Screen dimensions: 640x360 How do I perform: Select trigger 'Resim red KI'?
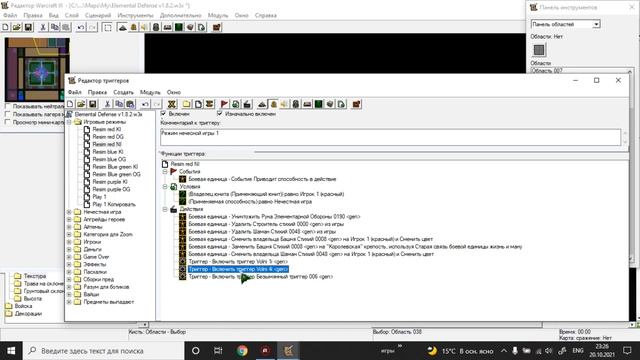click(x=107, y=129)
